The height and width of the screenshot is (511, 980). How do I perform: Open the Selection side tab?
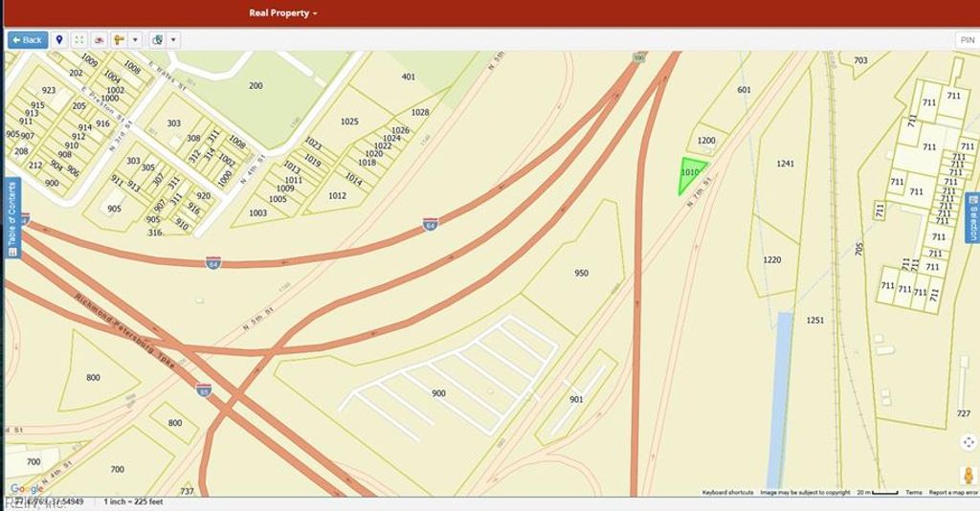pos(972,218)
